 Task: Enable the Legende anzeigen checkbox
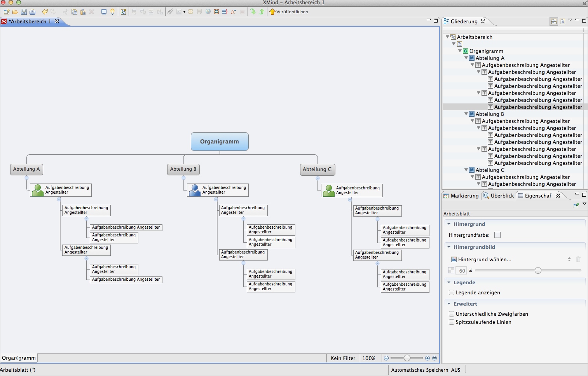(x=452, y=292)
